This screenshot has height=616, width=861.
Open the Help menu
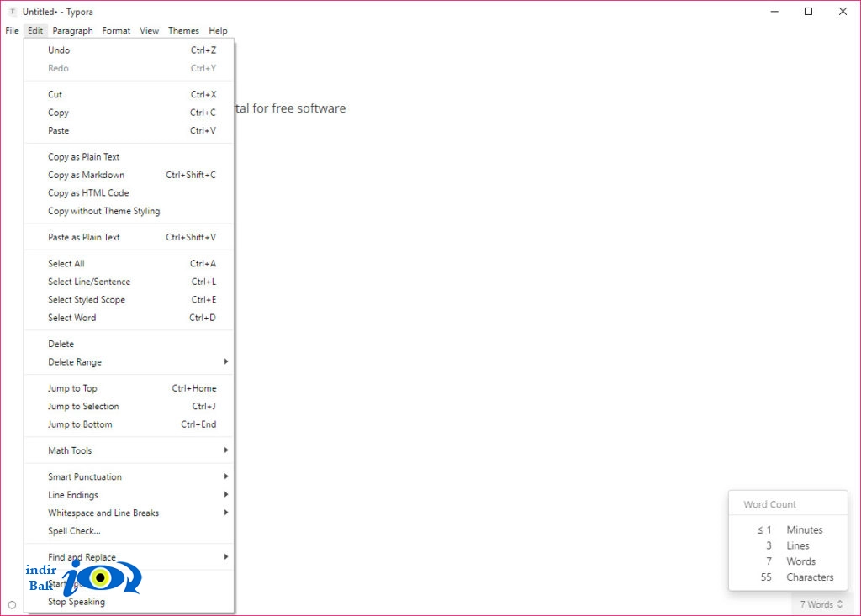point(218,31)
